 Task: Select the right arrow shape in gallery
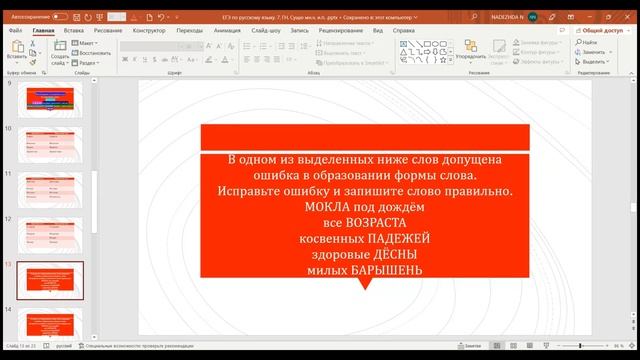coord(427,52)
